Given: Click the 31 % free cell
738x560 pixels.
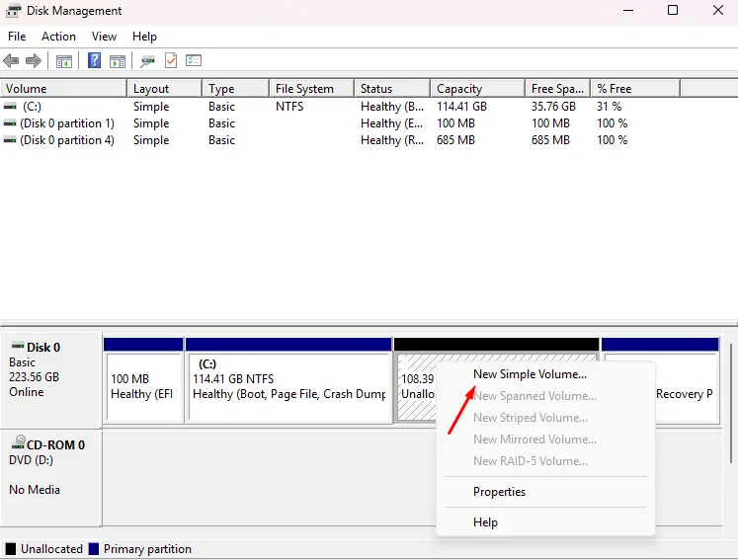Looking at the screenshot, I should tap(609, 107).
